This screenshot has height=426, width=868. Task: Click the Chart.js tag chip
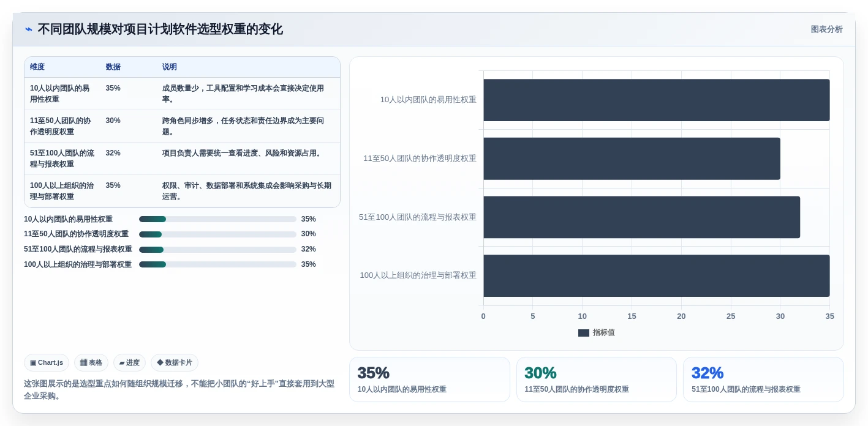(x=47, y=362)
